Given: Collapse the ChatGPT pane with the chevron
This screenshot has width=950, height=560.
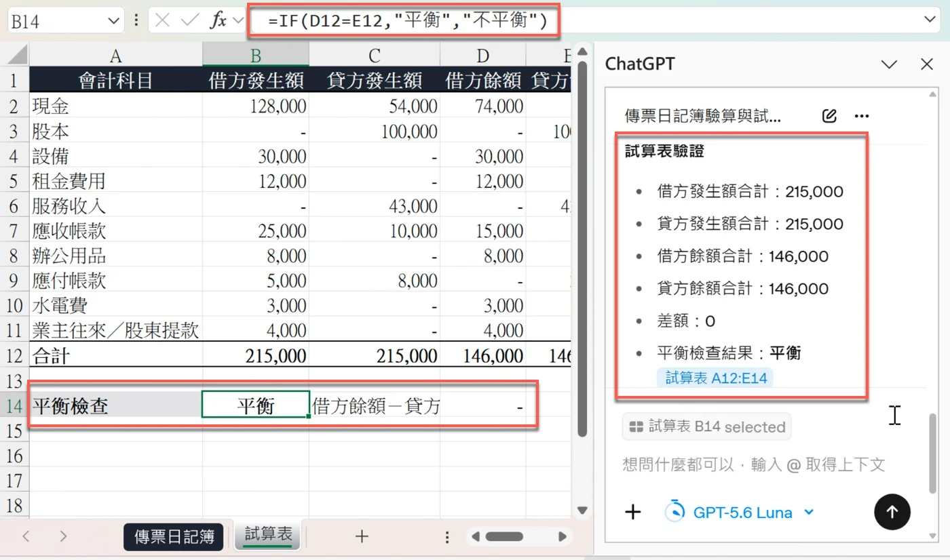Looking at the screenshot, I should 889,64.
